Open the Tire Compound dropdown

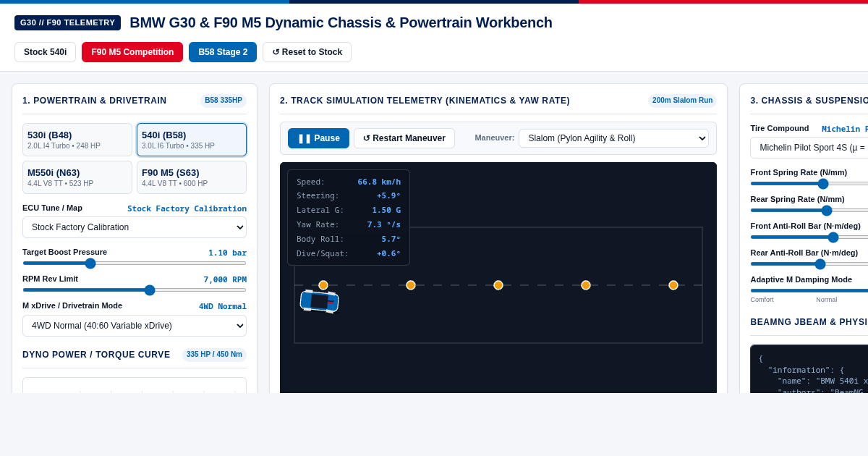[x=809, y=148]
